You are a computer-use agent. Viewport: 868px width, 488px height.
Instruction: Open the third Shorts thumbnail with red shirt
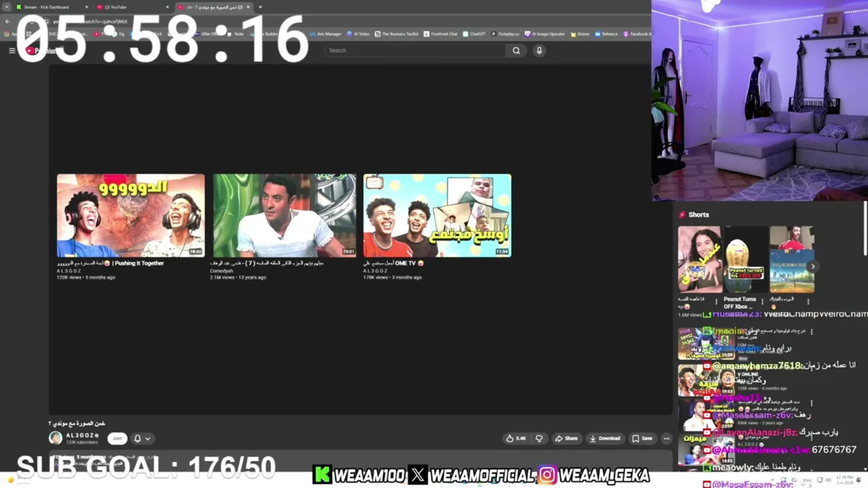tap(791, 260)
